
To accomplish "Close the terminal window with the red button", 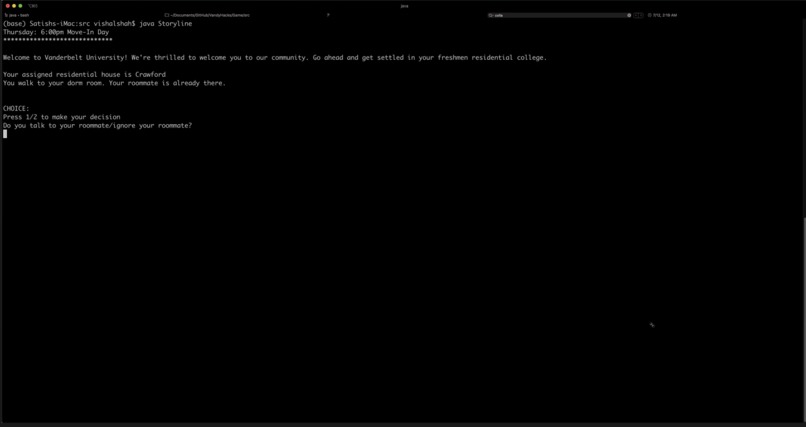I will (x=8, y=6).
